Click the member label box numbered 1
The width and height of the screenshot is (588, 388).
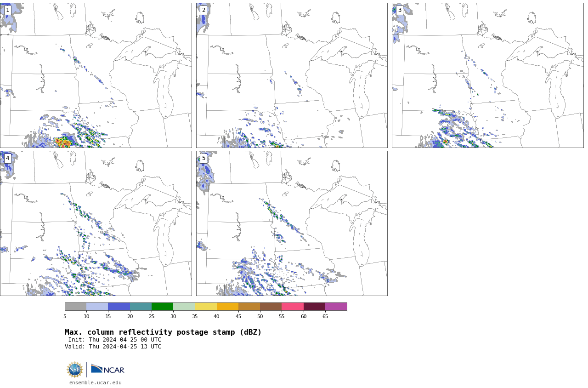coord(7,10)
